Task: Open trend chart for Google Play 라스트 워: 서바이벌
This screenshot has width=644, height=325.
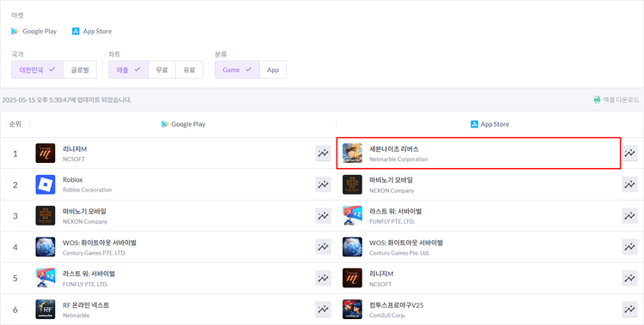Action: coord(323,278)
